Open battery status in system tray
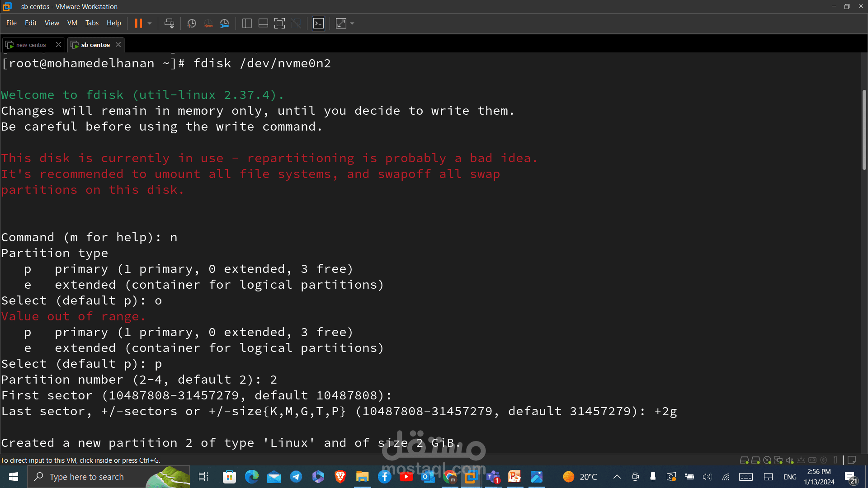Viewport: 868px width, 488px height. [689, 477]
